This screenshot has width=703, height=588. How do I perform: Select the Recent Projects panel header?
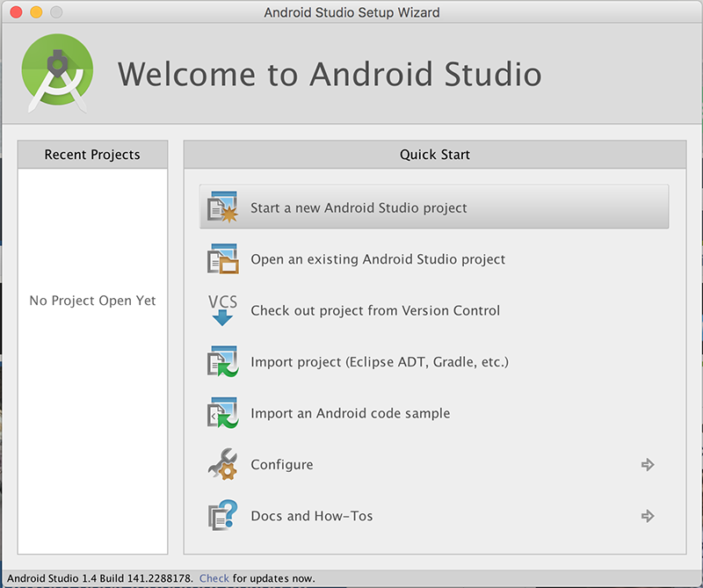point(91,154)
